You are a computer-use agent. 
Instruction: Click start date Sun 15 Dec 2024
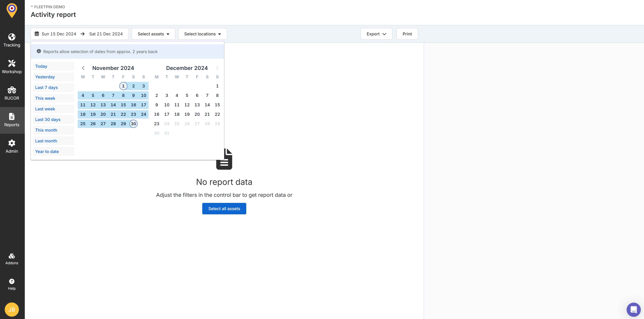[59, 34]
